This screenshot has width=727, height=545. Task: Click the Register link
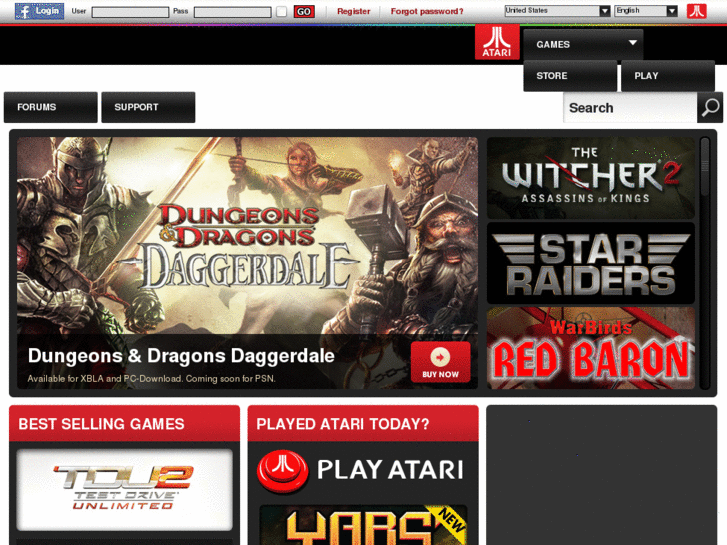(353, 11)
